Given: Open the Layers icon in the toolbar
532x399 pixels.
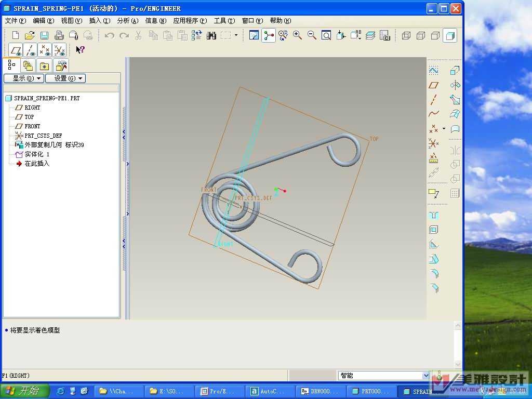Looking at the screenshot, I should click(x=370, y=35).
